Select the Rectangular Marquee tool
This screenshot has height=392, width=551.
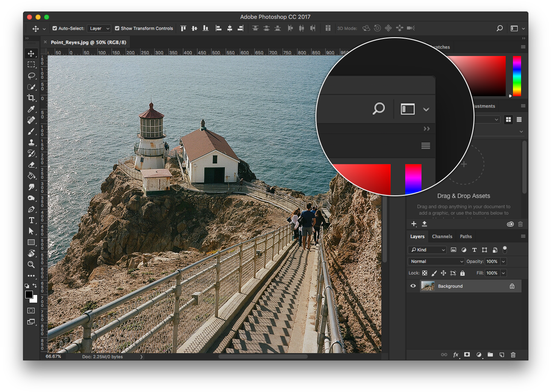31,65
